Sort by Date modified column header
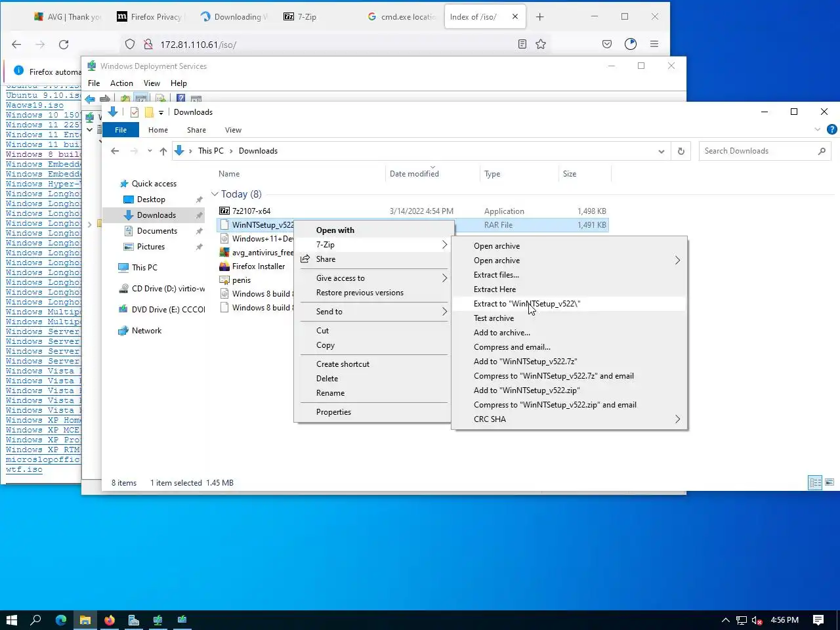The image size is (840, 630). click(414, 174)
